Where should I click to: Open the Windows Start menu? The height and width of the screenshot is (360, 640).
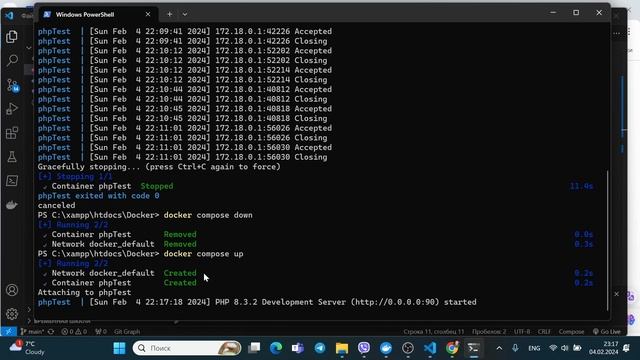(119, 348)
